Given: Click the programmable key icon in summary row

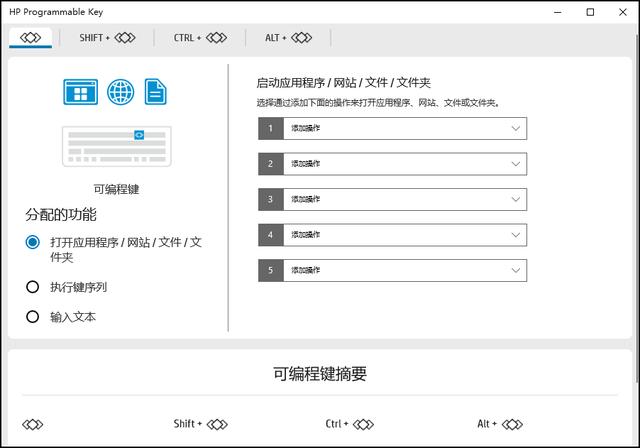Looking at the screenshot, I should click(32, 424).
